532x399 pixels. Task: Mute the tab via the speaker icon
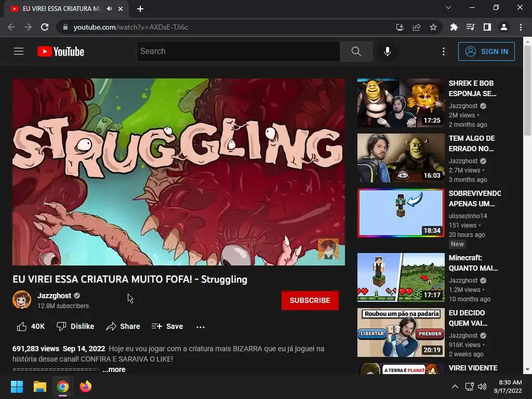click(x=109, y=9)
